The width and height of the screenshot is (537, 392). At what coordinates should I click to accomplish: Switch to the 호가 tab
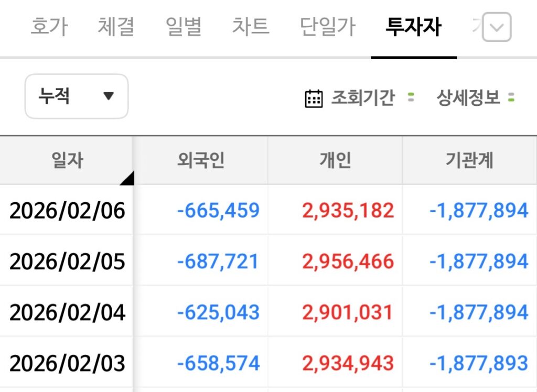[x=49, y=27]
